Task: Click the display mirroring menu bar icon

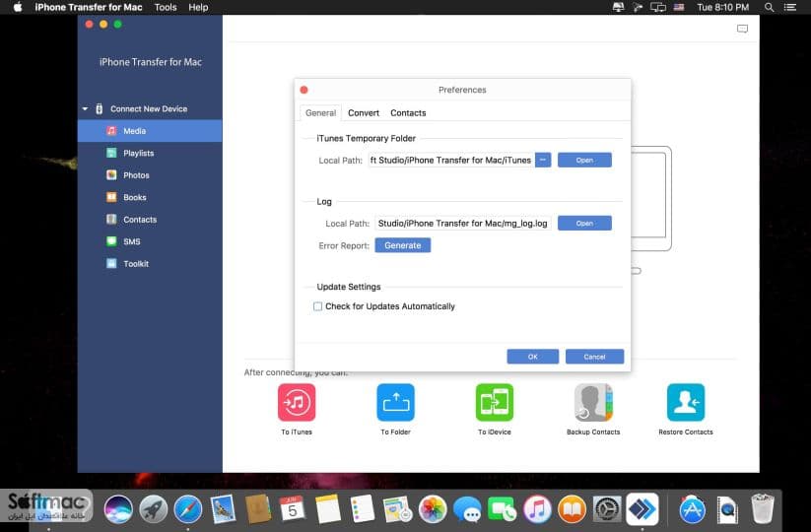Action: 658,7
